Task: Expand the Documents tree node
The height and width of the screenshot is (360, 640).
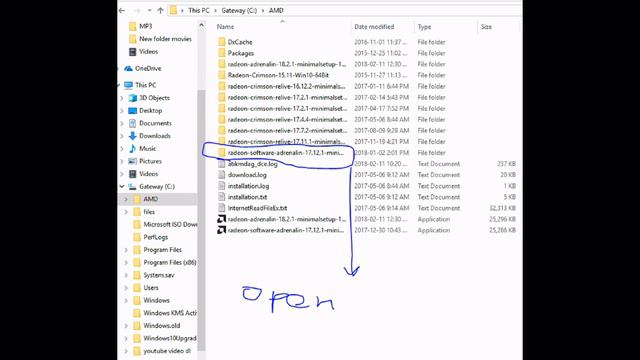Action: coord(122,123)
